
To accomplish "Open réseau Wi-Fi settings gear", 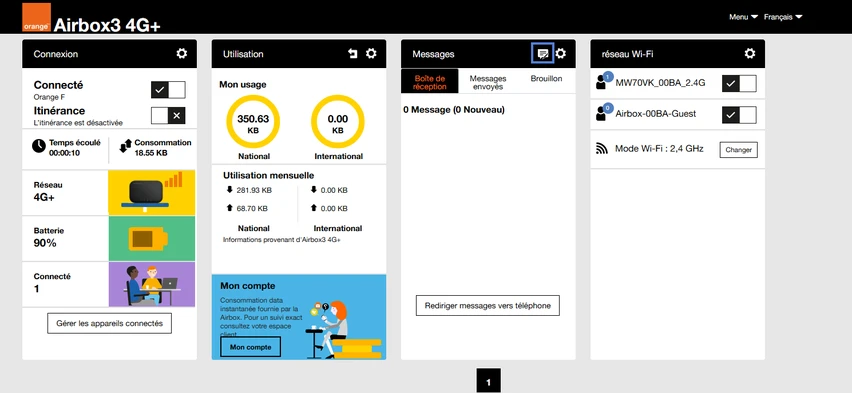I will [749, 53].
